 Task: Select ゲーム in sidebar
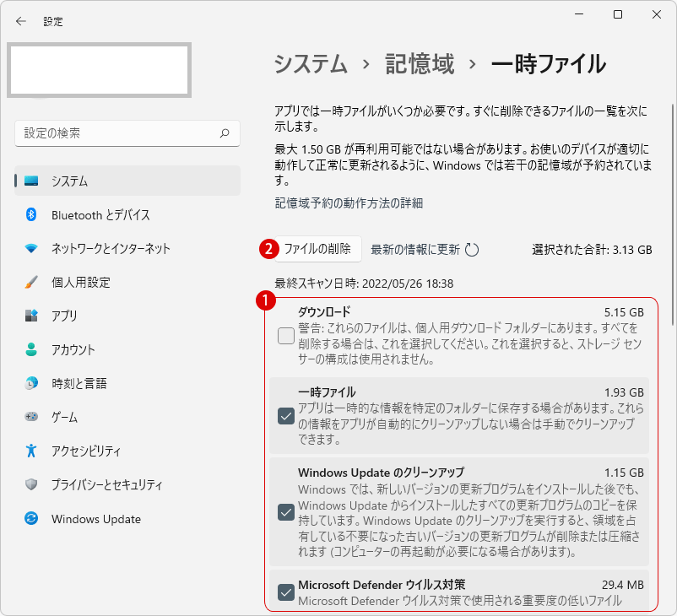tap(127, 417)
